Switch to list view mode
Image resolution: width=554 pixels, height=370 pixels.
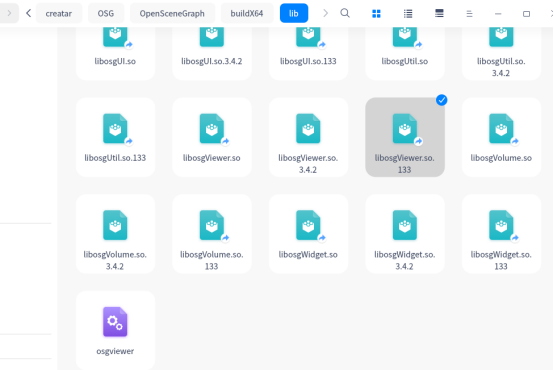[x=408, y=14]
